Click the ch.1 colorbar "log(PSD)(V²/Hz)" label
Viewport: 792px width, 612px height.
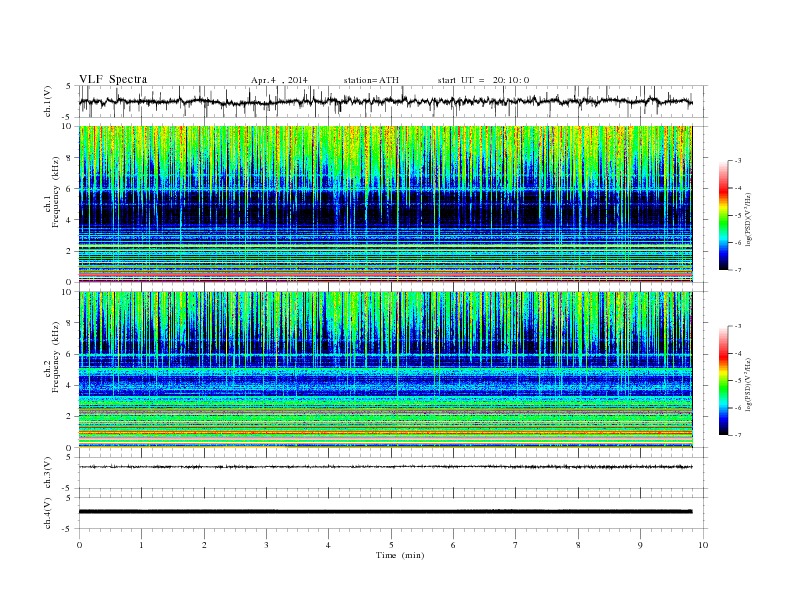coord(750,220)
